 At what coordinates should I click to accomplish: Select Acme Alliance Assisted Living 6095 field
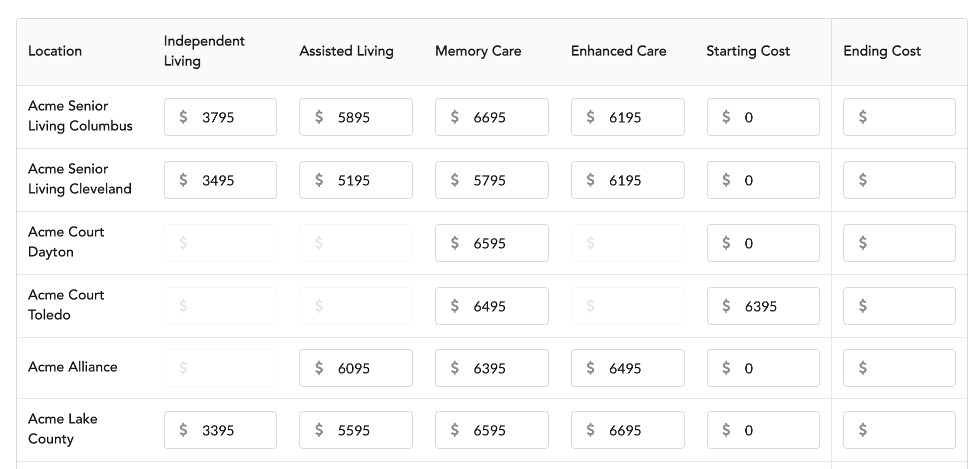[x=356, y=368]
